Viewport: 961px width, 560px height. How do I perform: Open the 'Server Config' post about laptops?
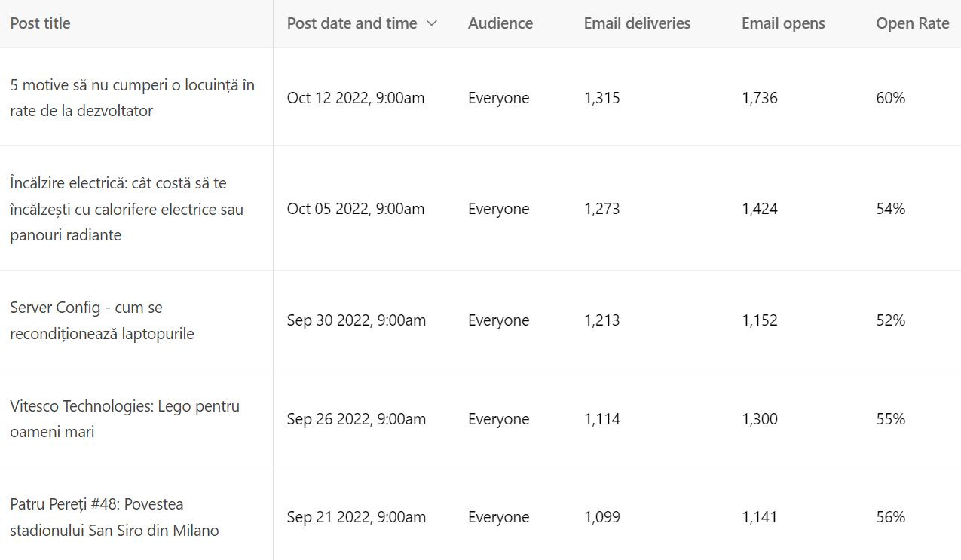click(x=102, y=320)
